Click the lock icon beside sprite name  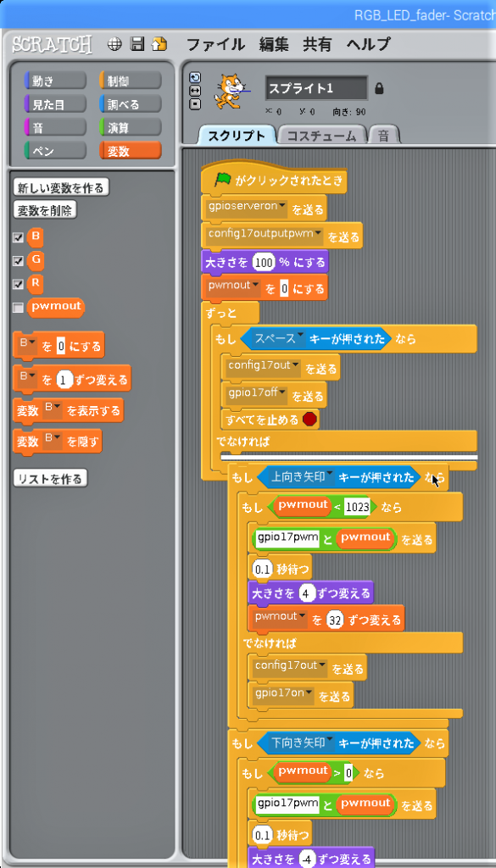[x=379, y=88]
